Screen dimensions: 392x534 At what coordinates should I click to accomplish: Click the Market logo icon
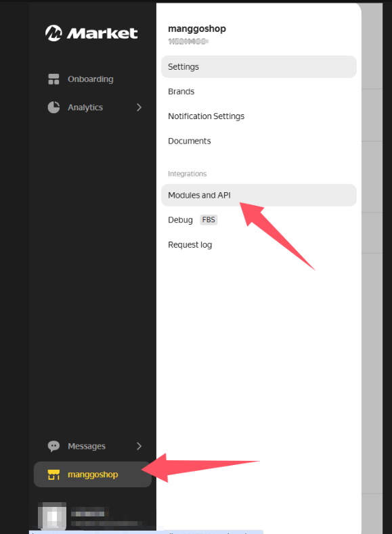[53, 33]
